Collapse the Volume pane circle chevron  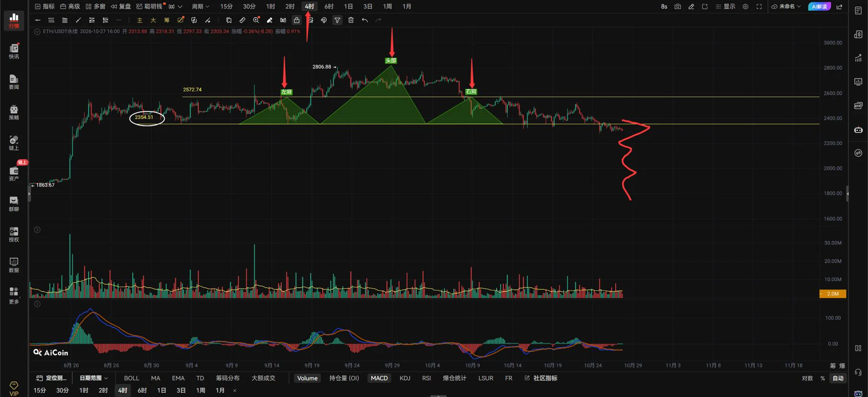(37, 230)
